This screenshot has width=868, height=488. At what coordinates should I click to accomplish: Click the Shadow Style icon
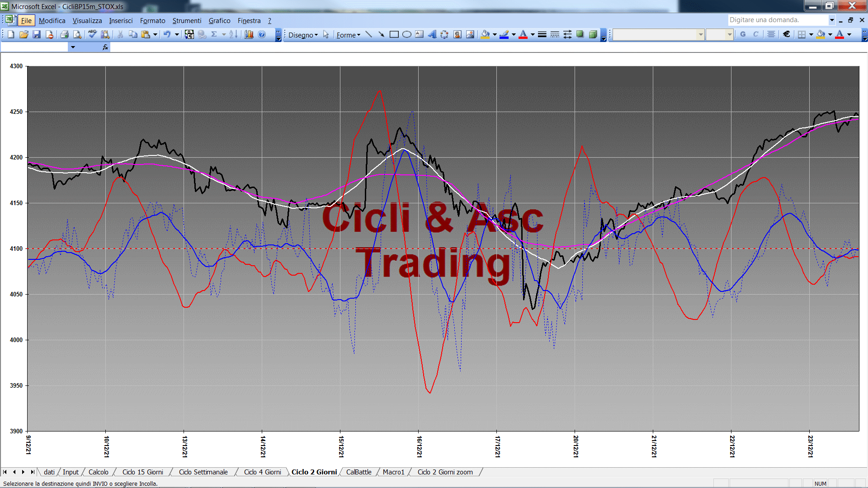coord(580,34)
